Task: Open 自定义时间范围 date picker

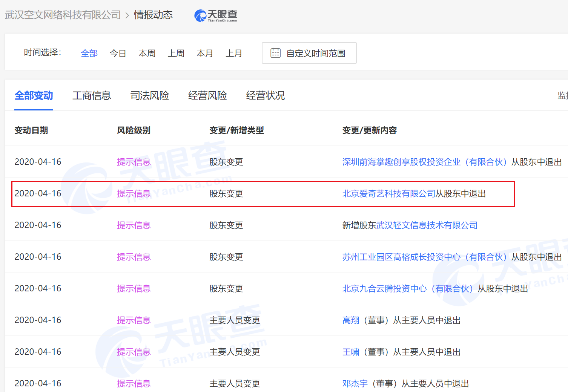Action: pos(309,53)
